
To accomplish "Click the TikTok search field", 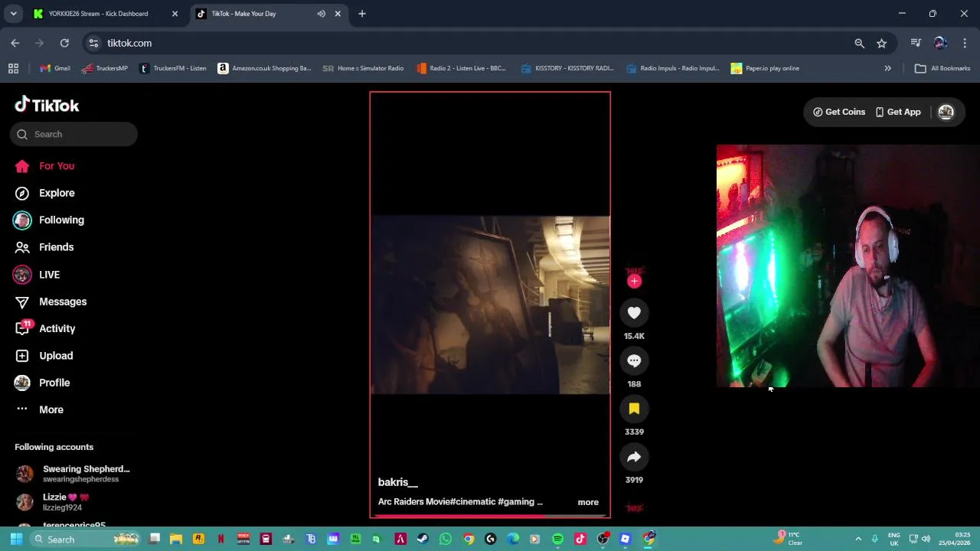I will point(74,134).
